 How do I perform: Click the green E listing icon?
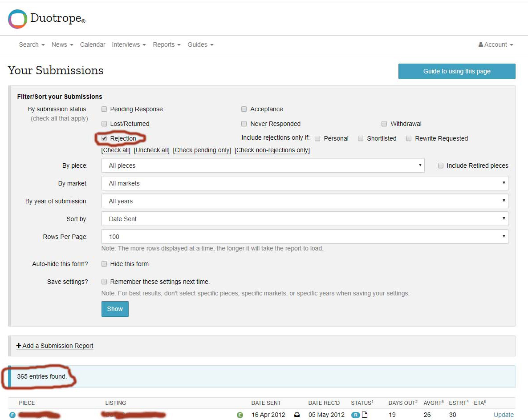[x=240, y=415]
